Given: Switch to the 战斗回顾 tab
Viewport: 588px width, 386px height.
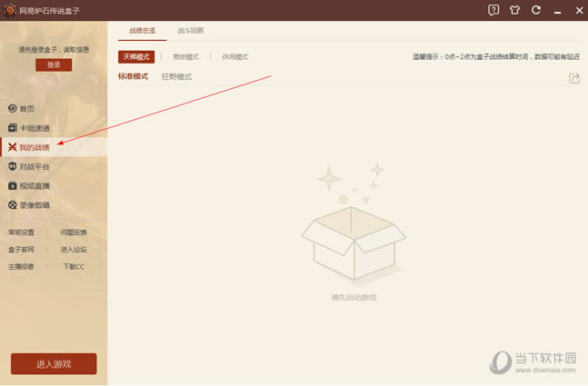Looking at the screenshot, I should tap(191, 31).
